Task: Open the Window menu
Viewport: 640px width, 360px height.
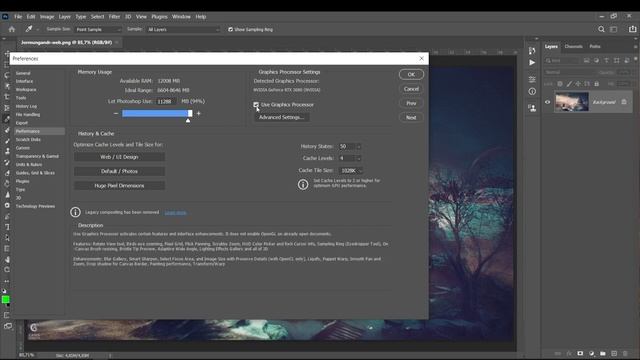Action: coord(181,17)
